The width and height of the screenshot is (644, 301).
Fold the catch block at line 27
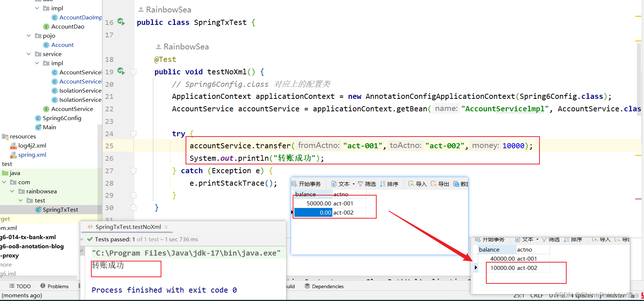point(133,171)
